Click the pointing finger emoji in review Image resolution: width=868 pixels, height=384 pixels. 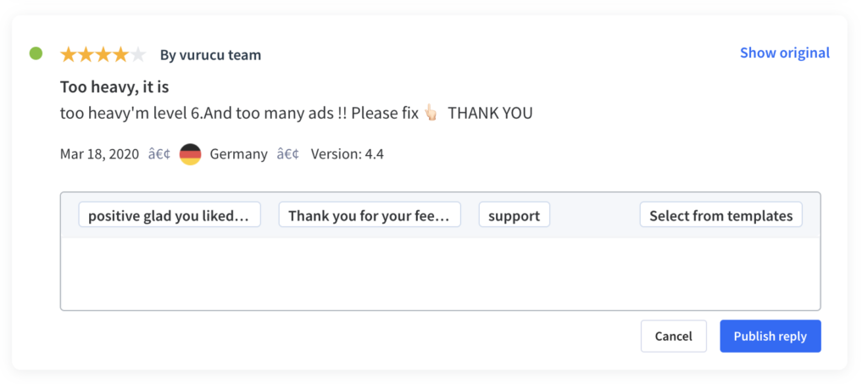click(x=431, y=114)
